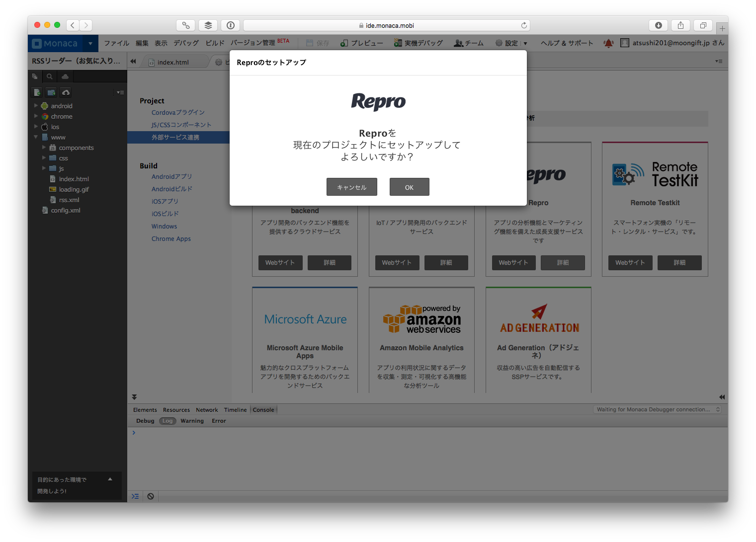Click the Safari reload page icon
The width and height of the screenshot is (756, 542).
click(x=524, y=25)
